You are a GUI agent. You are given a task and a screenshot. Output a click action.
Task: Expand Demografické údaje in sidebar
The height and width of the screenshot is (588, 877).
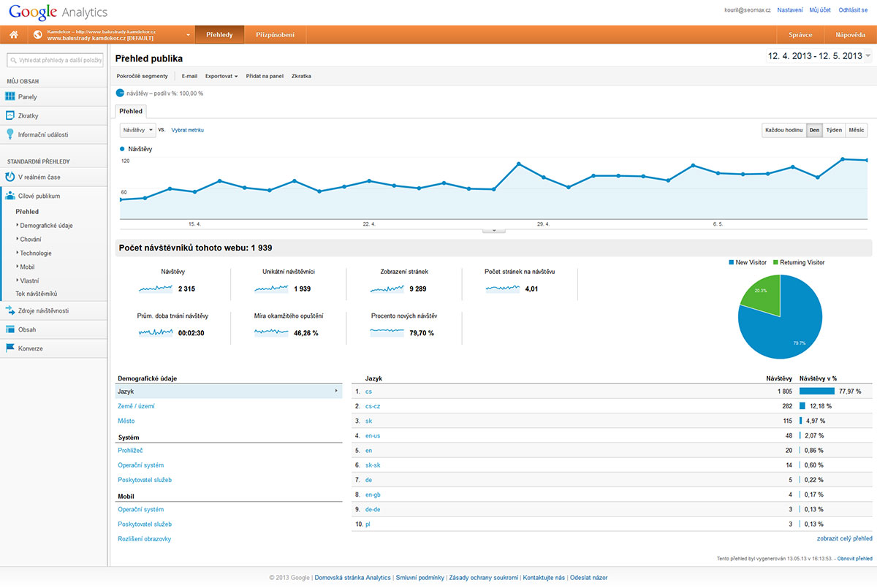tap(46, 226)
